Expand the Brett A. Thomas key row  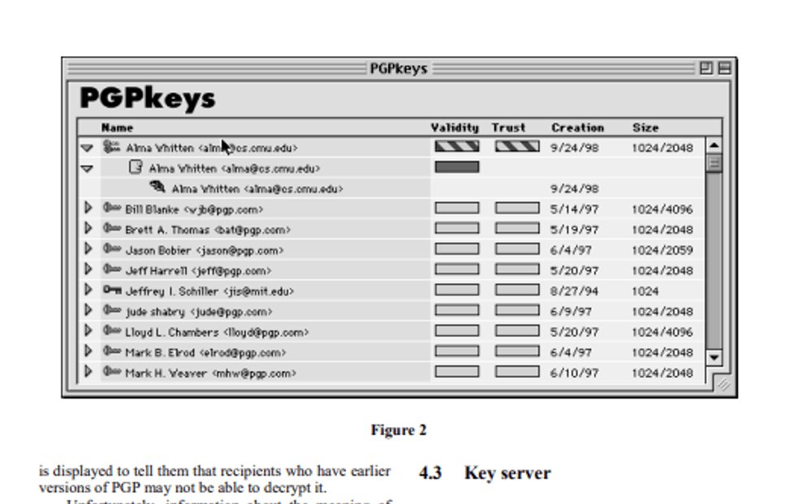point(88,228)
